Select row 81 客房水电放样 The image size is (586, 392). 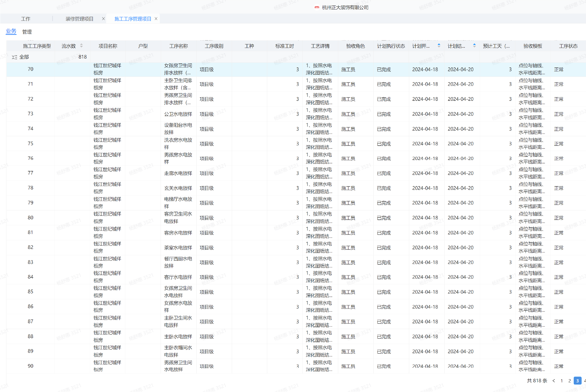[x=178, y=233]
